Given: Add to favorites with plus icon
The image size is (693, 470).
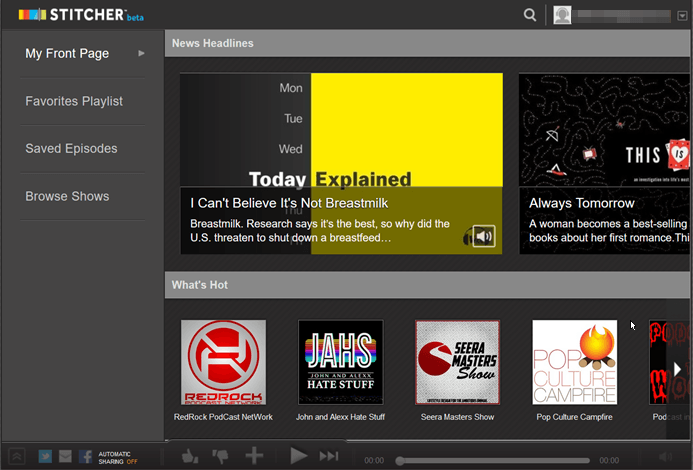Looking at the screenshot, I should tap(254, 455).
